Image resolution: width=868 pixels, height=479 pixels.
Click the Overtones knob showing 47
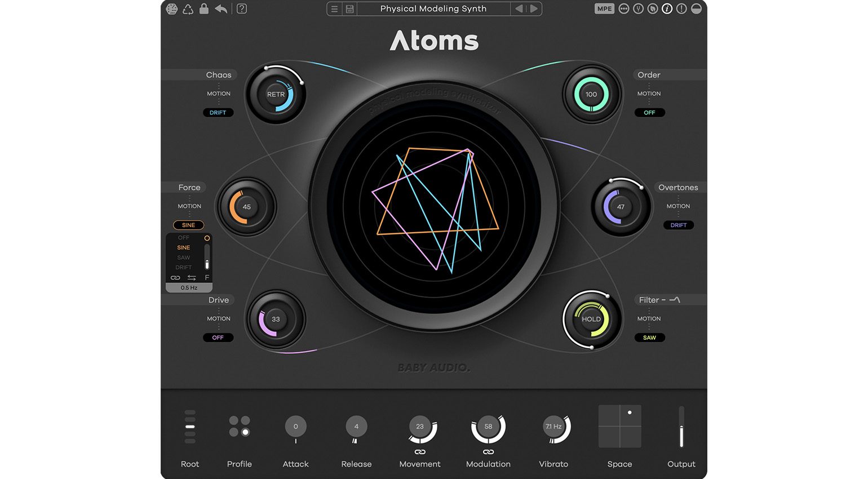(621, 207)
